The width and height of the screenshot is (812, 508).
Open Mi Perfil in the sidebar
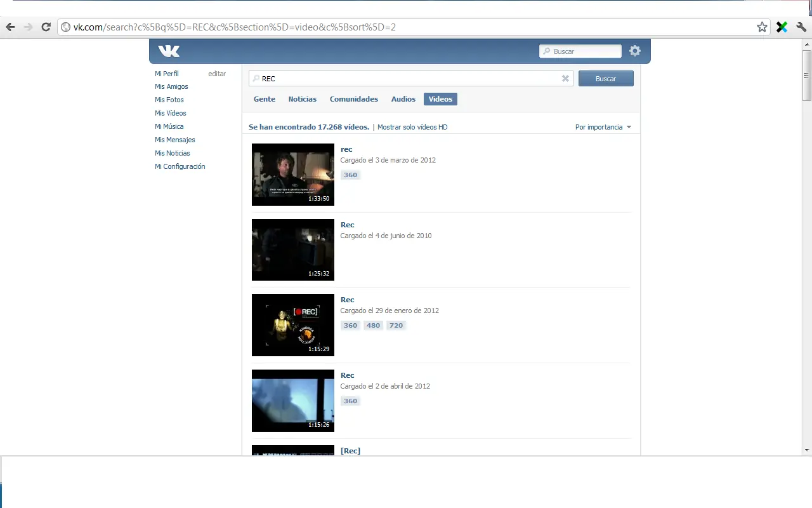pyautogui.click(x=167, y=74)
